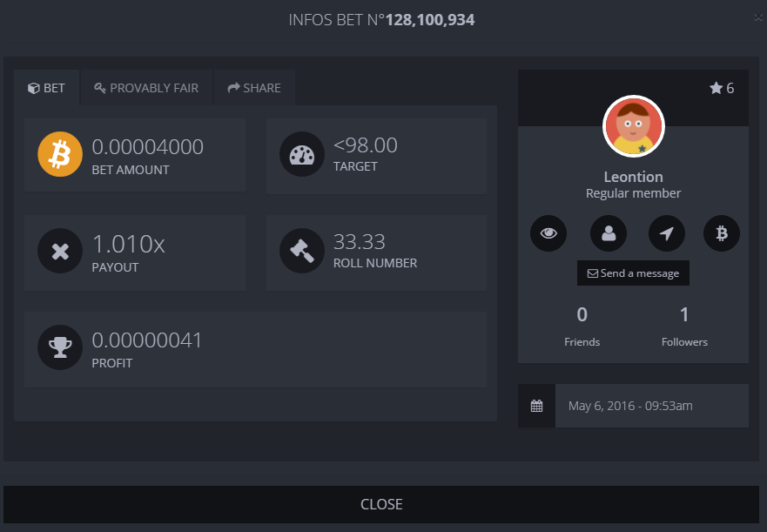The image size is (767, 532).
Task: Click the trophy icon beside PROFIT
Action: (60, 347)
